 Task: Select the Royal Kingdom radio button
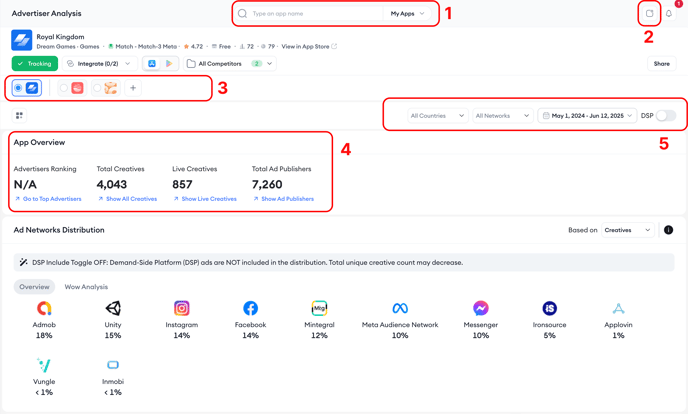18,88
